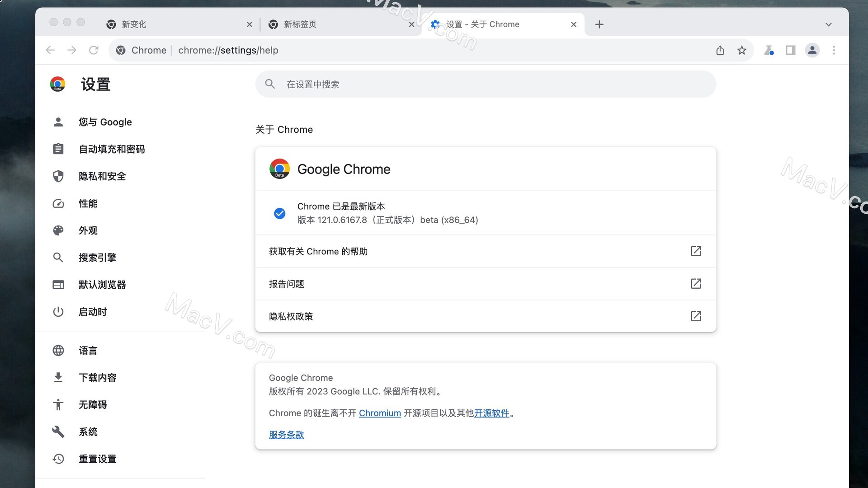868x488 pixels.
Task: Click the 默认浏览器 browser icon
Action: 58,284
